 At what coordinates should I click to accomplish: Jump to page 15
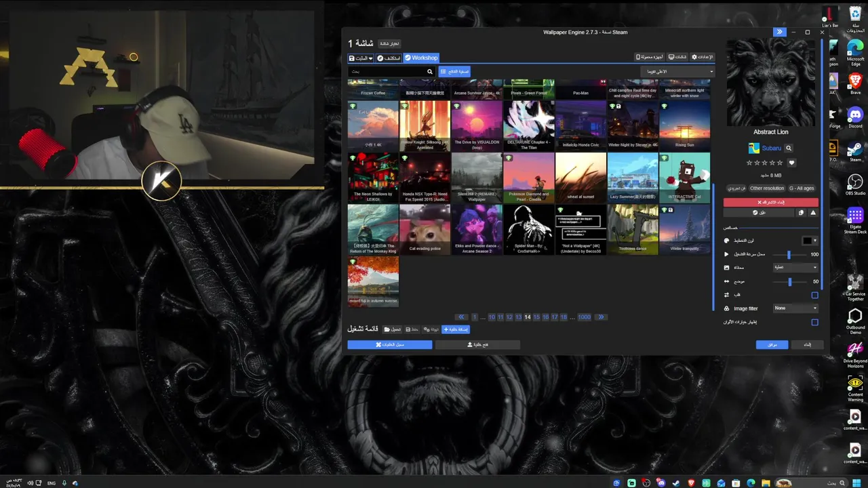[x=536, y=317]
